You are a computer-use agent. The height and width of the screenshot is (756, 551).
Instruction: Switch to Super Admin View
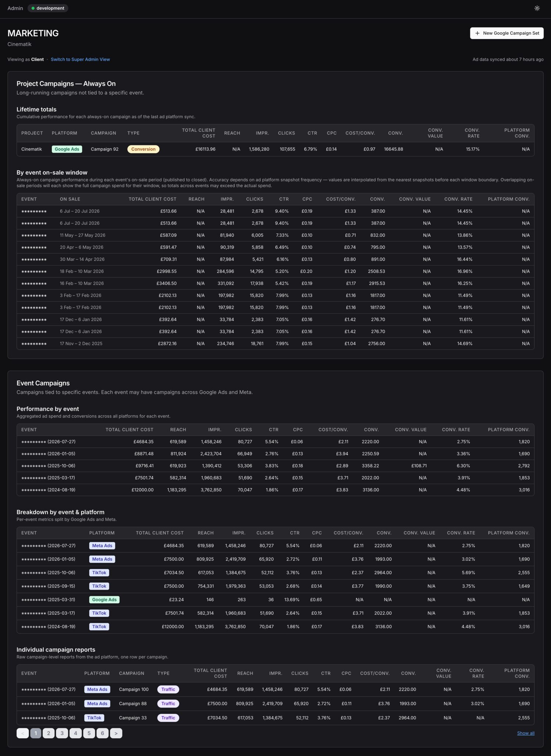point(80,59)
